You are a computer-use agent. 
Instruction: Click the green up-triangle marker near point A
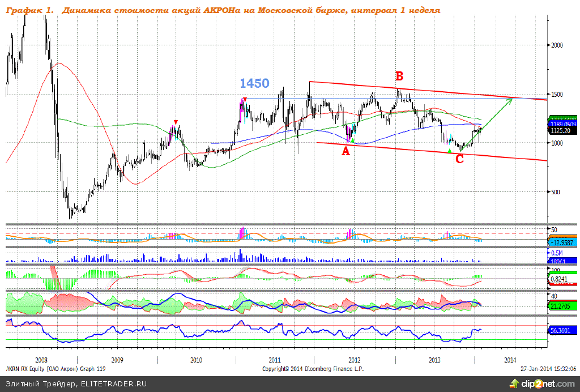pyautogui.click(x=352, y=140)
